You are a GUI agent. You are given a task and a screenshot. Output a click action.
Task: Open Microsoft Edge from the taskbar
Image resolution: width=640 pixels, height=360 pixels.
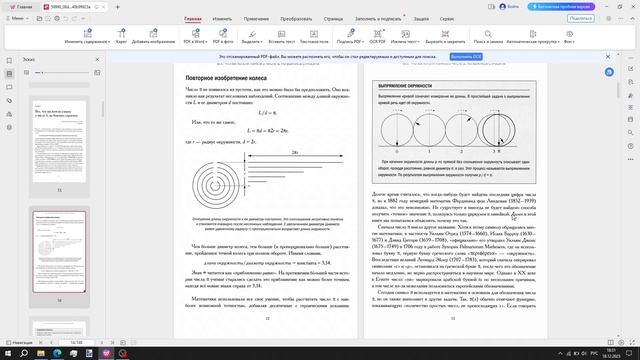pyautogui.click(x=57, y=353)
